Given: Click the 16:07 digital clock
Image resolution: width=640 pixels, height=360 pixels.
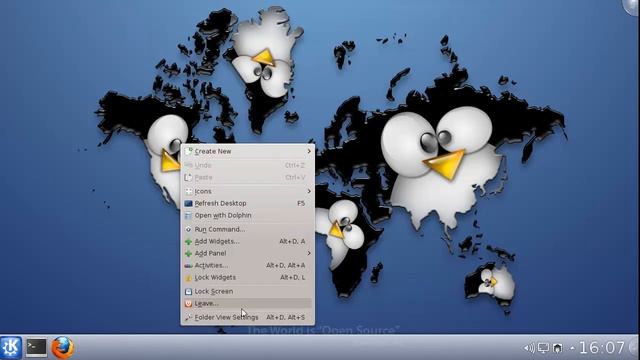Looking at the screenshot, I should 602,347.
